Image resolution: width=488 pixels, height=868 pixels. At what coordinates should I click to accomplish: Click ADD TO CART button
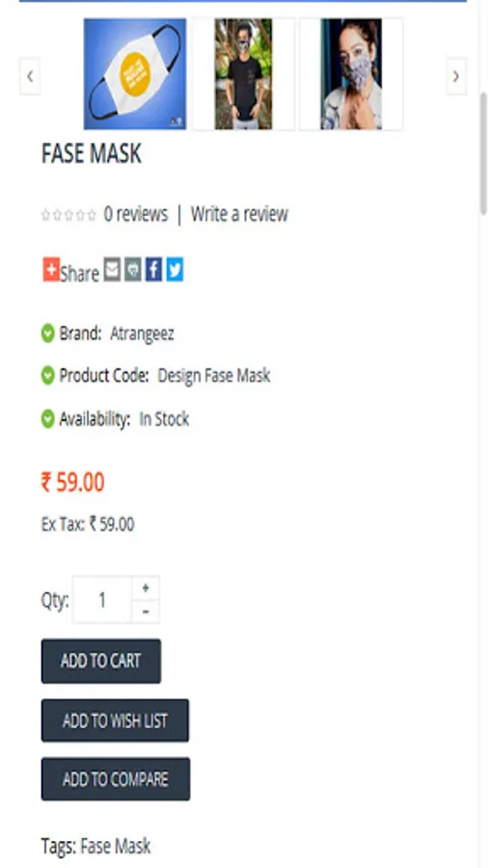click(101, 661)
